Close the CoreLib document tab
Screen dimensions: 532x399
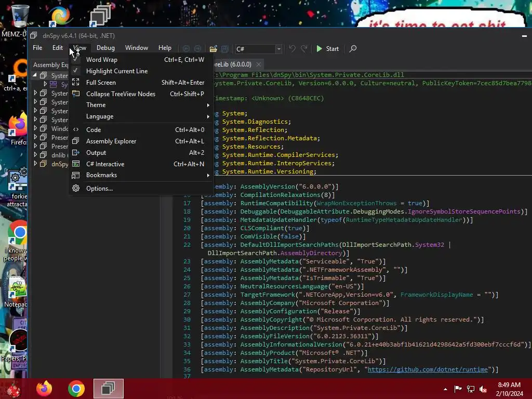pos(259,64)
